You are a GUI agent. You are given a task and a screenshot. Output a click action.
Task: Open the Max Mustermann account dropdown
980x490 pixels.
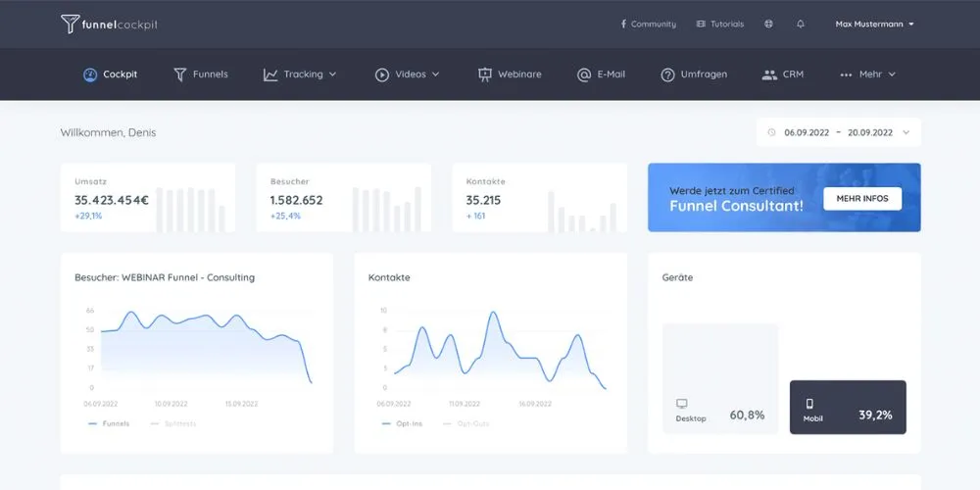(x=874, y=24)
